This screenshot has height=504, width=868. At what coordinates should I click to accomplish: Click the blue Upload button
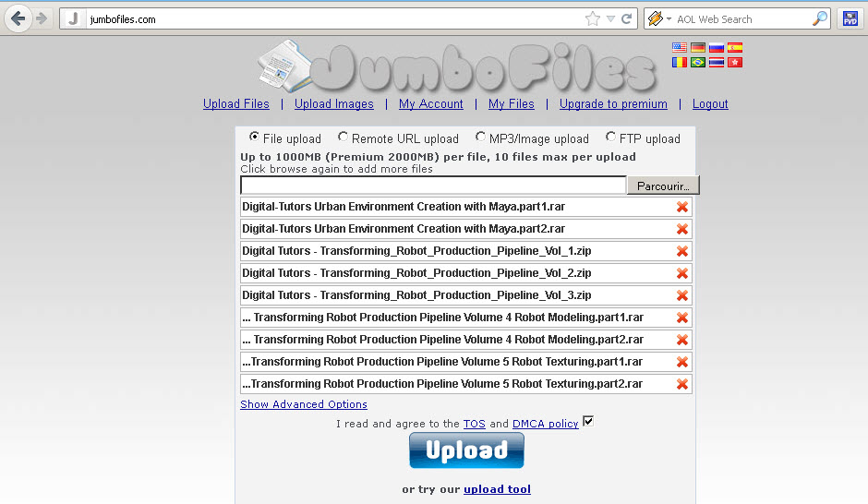[x=466, y=450]
